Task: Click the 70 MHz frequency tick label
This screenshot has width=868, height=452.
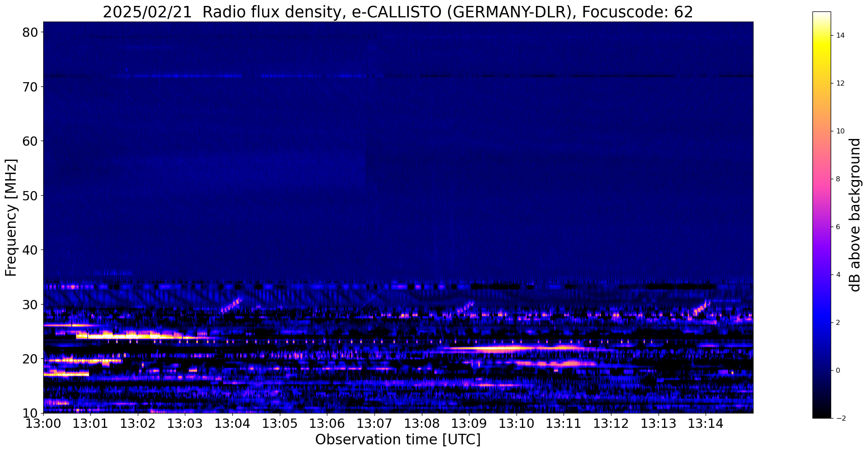Action: 31,86
